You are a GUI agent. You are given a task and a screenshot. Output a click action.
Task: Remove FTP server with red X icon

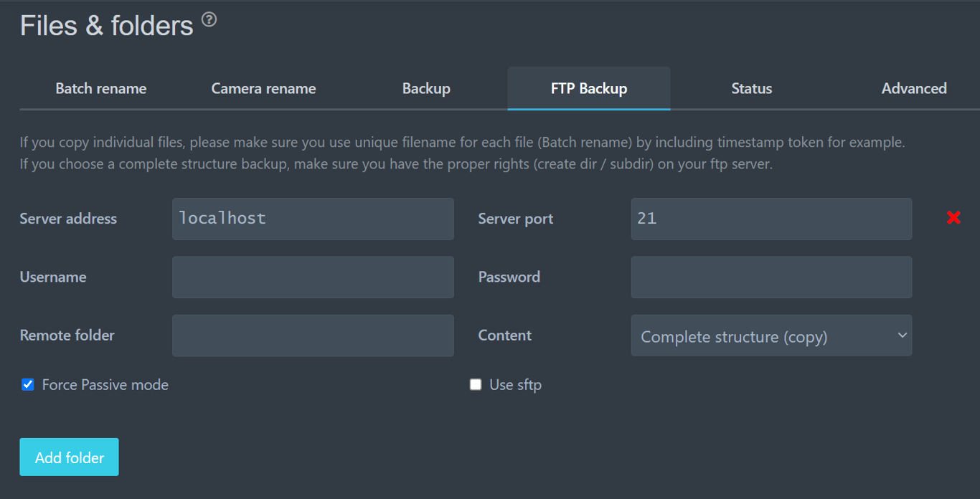(x=953, y=217)
